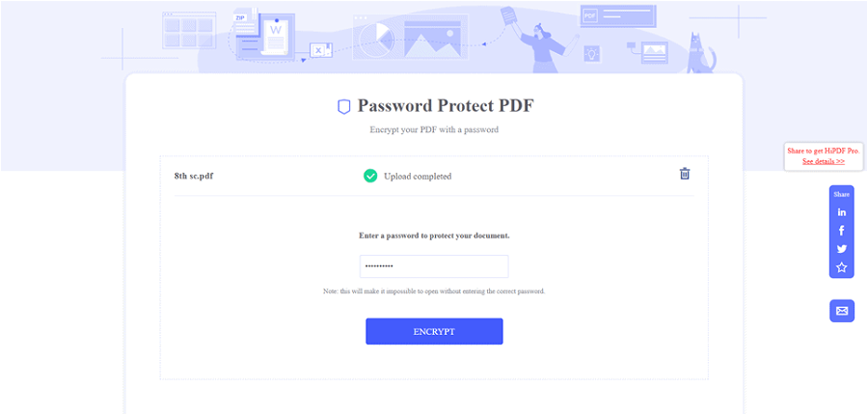Click the Share to get HiPDF Pro banner
Image resolution: width=868 pixels, height=415 pixels.
click(823, 151)
